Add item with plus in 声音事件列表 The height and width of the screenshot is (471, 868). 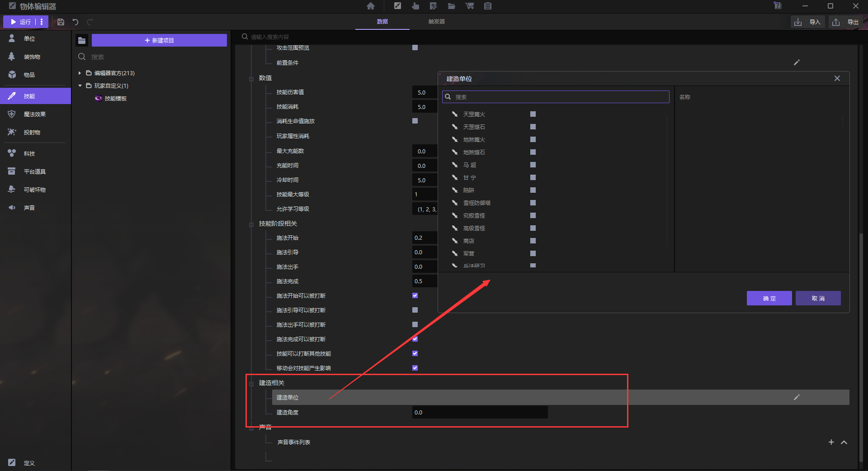[831, 442]
